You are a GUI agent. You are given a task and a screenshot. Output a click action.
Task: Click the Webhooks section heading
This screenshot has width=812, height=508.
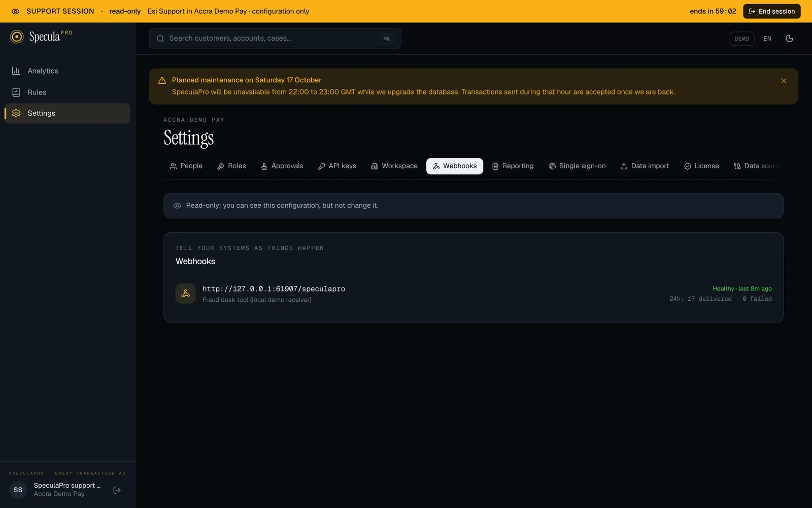click(195, 261)
